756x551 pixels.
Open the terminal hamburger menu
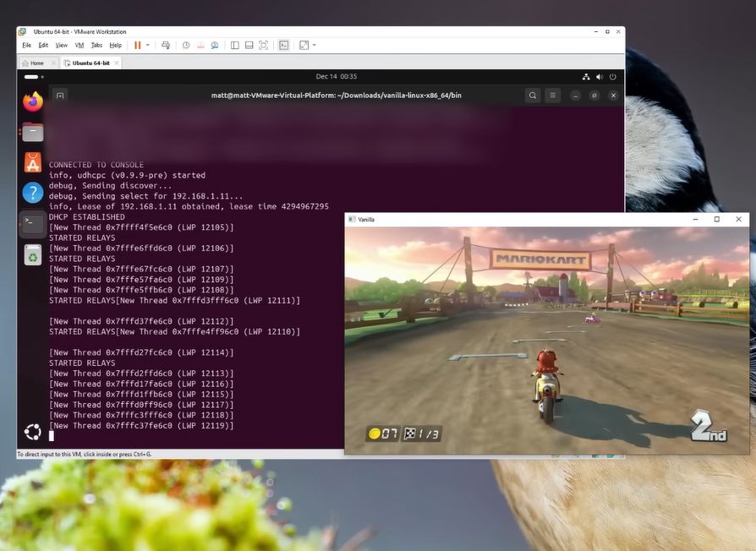pos(553,95)
